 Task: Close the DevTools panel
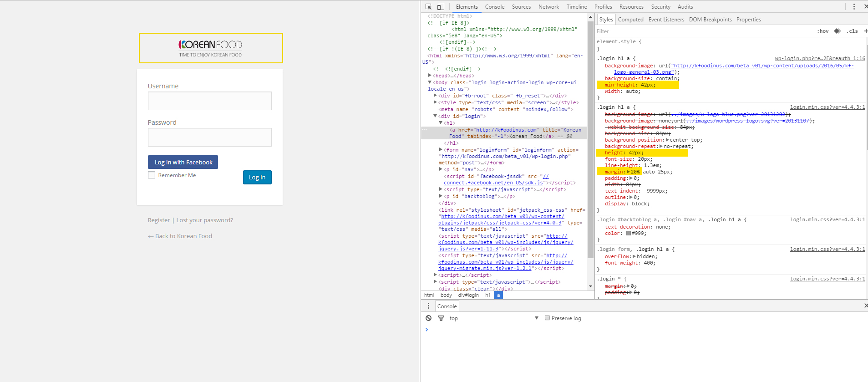[865, 6]
